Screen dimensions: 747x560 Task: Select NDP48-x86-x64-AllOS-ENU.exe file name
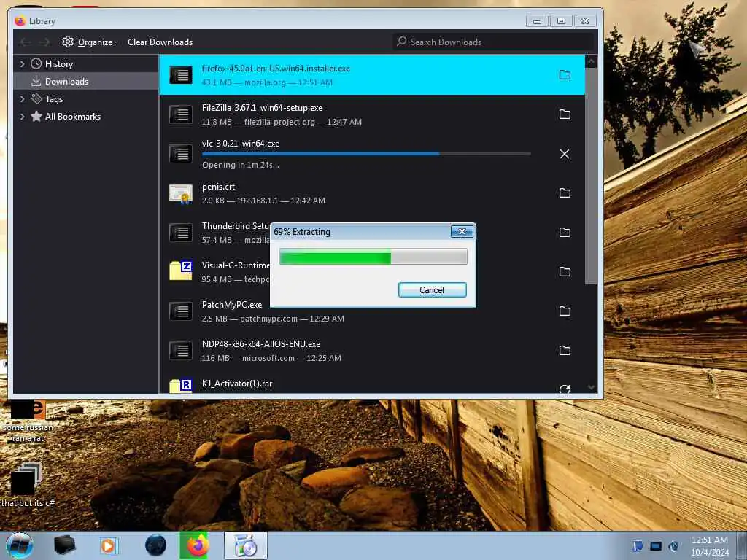pyautogui.click(x=261, y=344)
